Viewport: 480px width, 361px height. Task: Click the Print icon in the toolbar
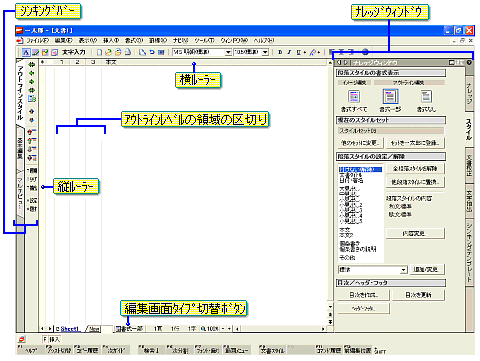(128, 52)
